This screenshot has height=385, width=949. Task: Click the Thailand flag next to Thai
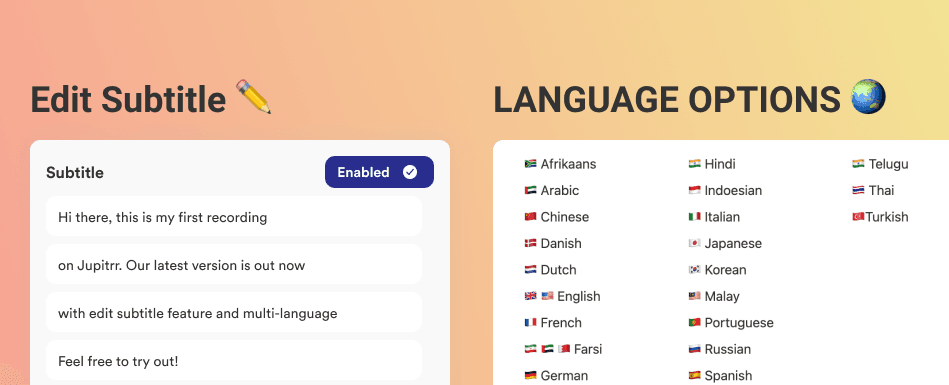click(x=858, y=191)
